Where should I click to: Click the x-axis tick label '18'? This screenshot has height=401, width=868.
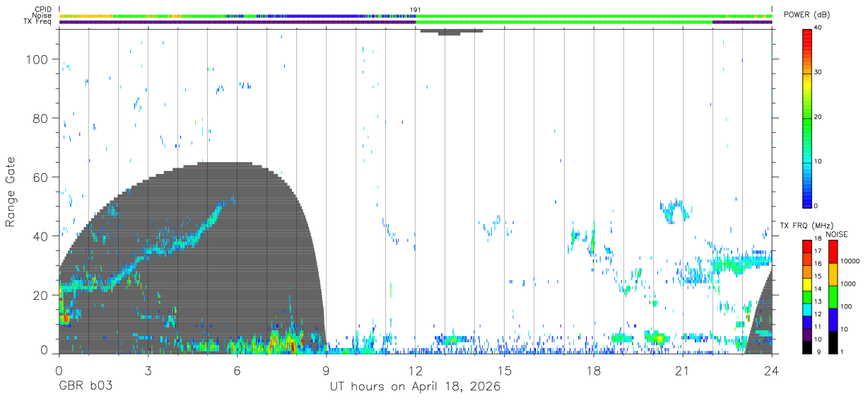tap(594, 371)
